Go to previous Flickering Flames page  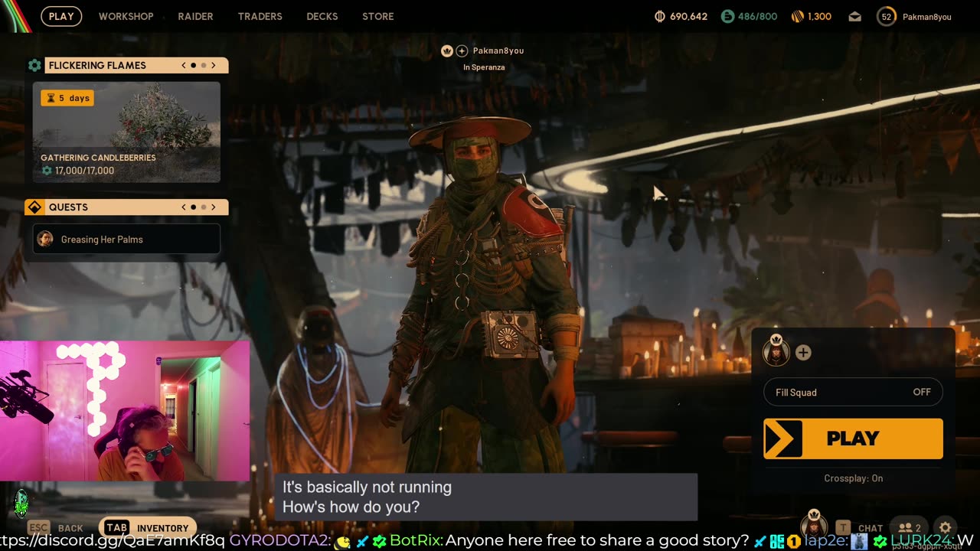pyautogui.click(x=184, y=65)
